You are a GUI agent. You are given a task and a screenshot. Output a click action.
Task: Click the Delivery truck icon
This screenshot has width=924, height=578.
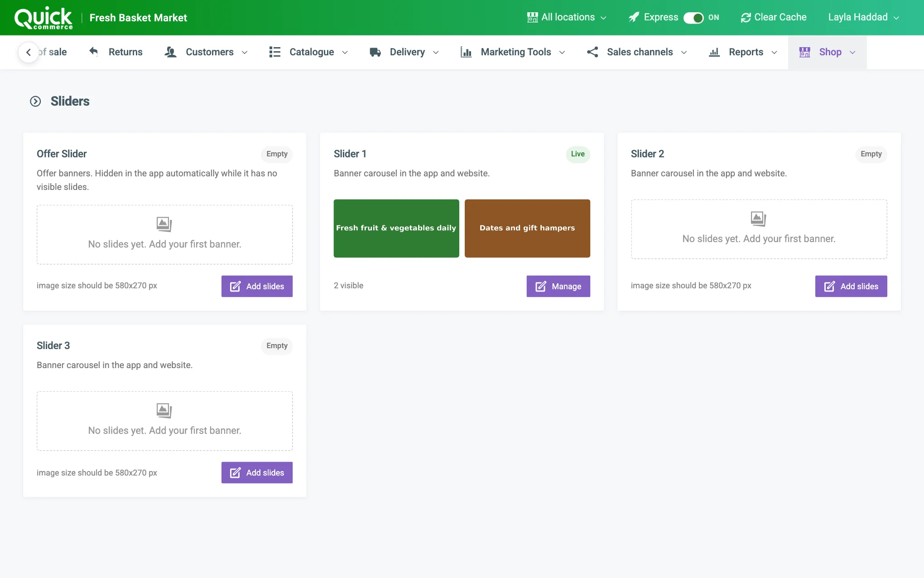click(375, 52)
